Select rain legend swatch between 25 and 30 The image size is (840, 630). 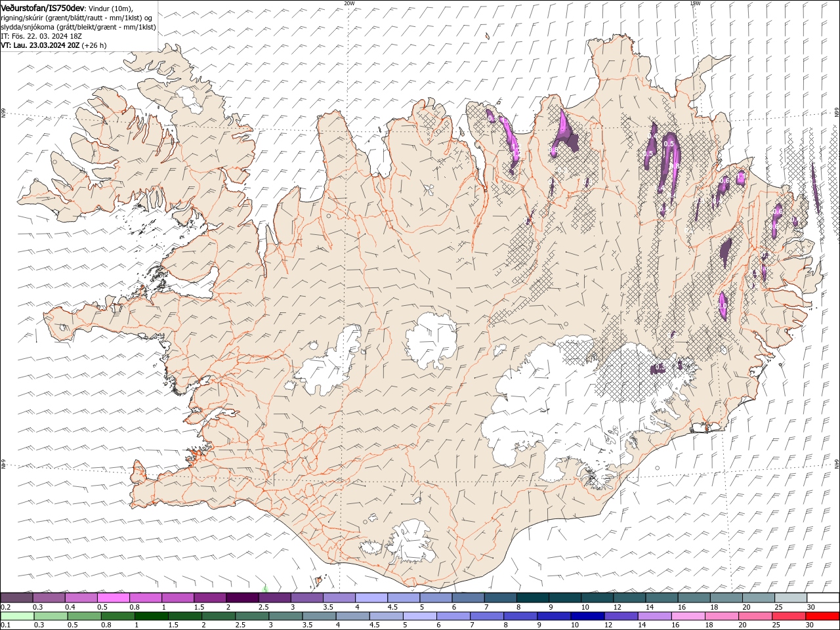(789, 616)
